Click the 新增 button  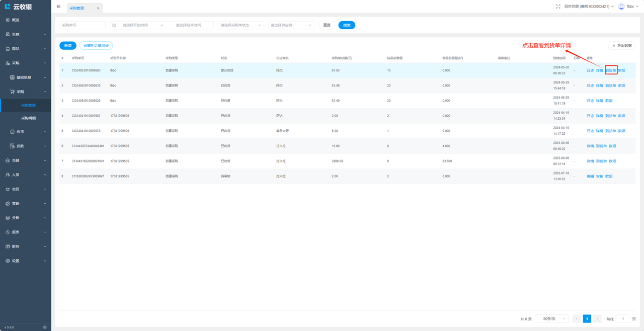(x=68, y=46)
